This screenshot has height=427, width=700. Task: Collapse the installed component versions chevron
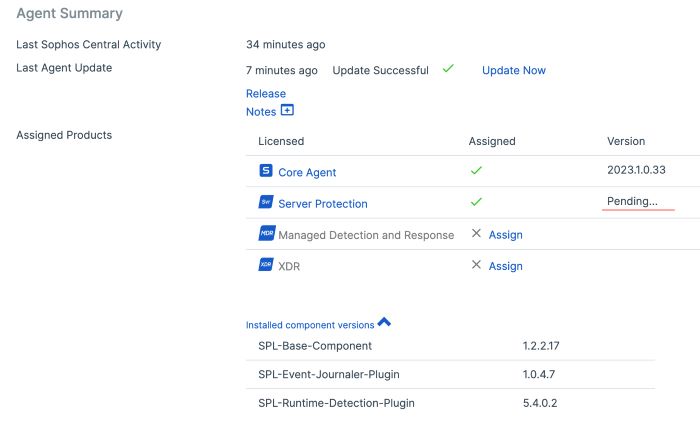[384, 323]
